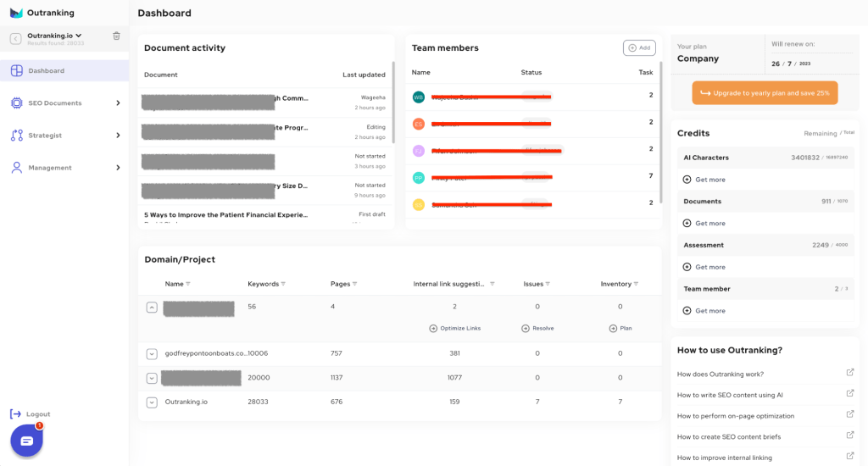The width and height of the screenshot is (868, 466).
Task: Open external link icon for How does Outranking work
Action: click(x=849, y=373)
